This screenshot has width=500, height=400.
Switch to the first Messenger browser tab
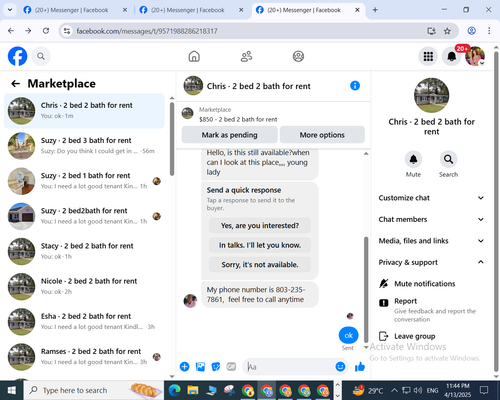76,10
